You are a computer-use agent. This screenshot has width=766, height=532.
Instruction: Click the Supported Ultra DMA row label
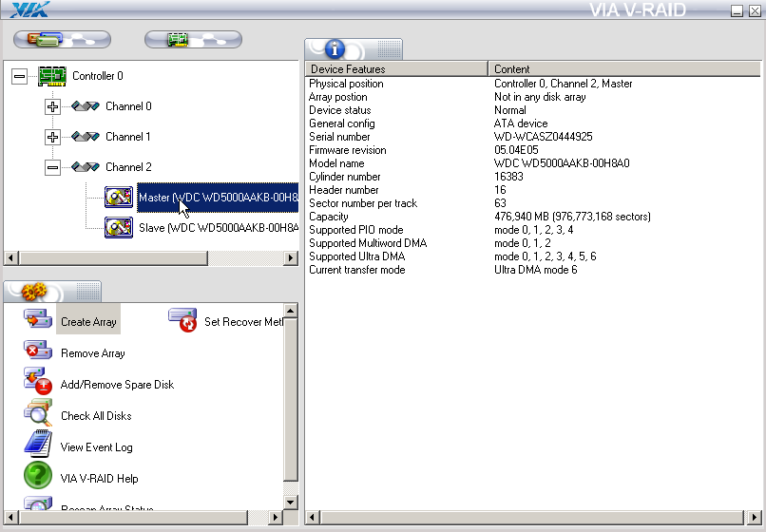[357, 256]
